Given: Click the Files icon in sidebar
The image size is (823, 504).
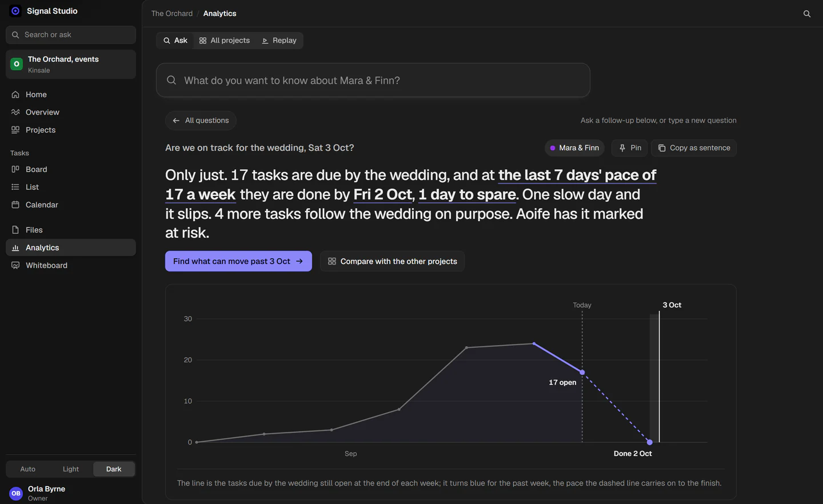Looking at the screenshot, I should pos(15,230).
